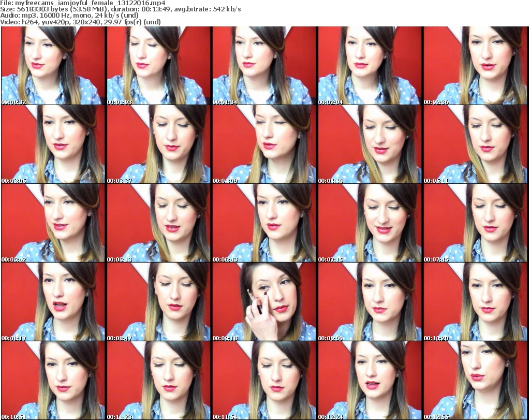Click the 00:03:06 video frame

pos(53,144)
